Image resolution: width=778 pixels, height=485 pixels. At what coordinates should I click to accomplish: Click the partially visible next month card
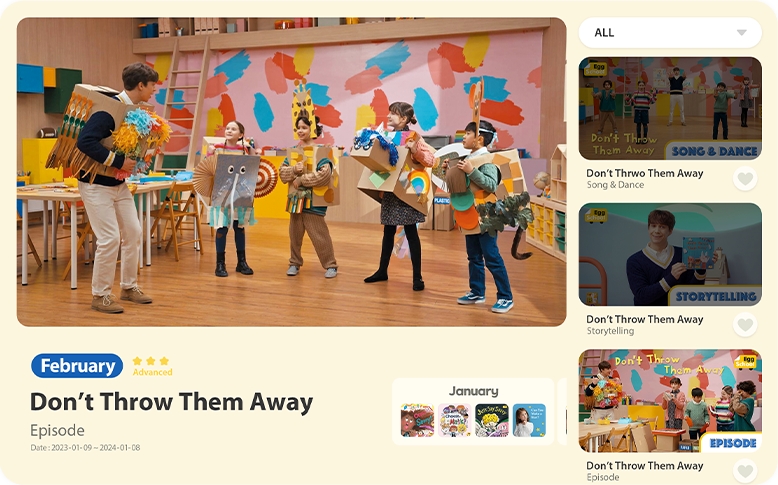(x=562, y=412)
